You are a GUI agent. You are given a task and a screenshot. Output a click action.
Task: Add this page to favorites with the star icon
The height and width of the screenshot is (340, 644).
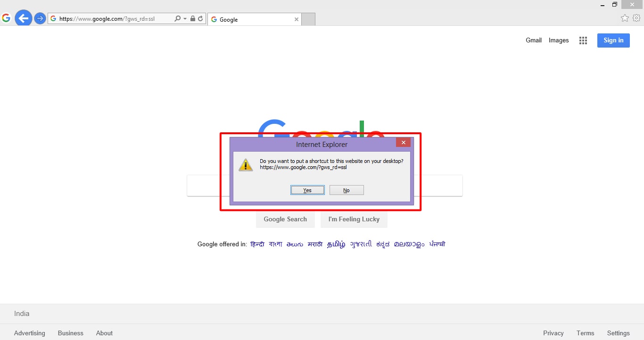[625, 17]
